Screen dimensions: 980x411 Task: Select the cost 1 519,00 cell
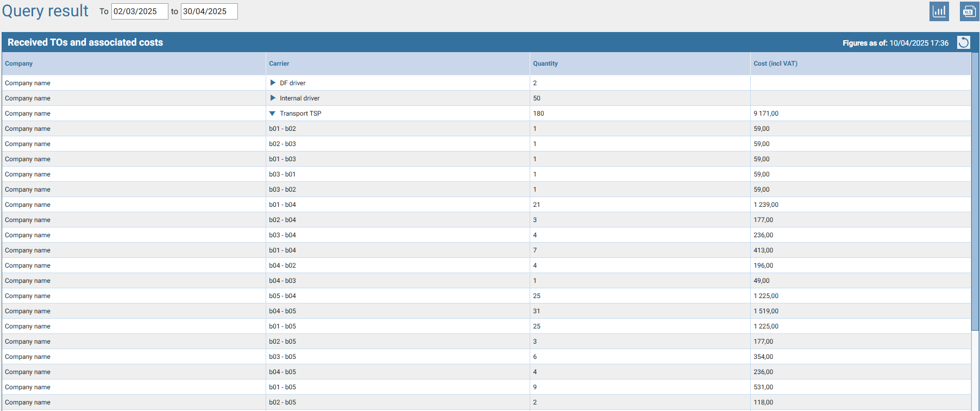(860, 311)
